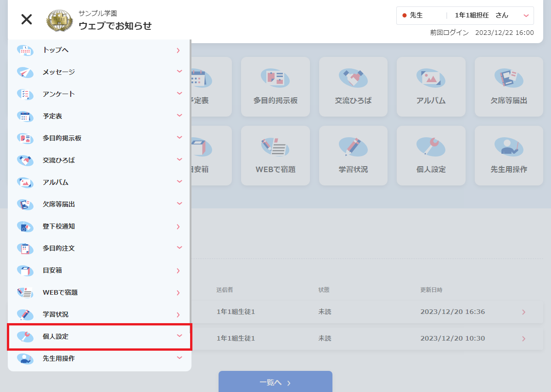Expand the 多目的注文 sidebar chevron
This screenshot has width=551, height=392.
179,248
